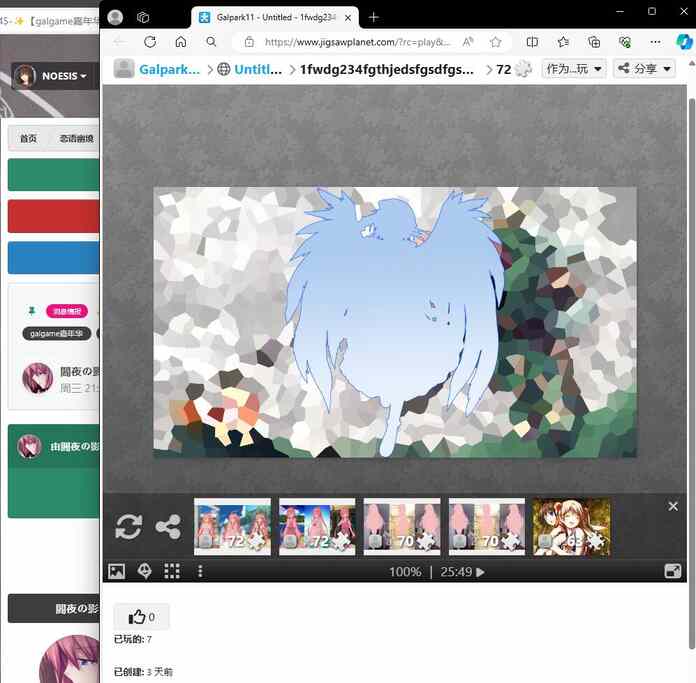This screenshot has height=683, width=696.
Task: Open the Galpark user profile link
Action: point(170,69)
